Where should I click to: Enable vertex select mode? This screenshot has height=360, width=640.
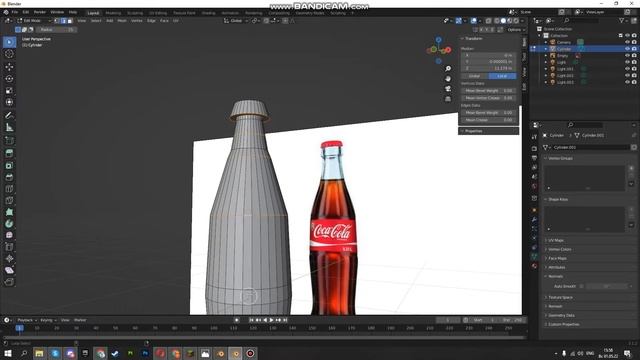[57, 20]
